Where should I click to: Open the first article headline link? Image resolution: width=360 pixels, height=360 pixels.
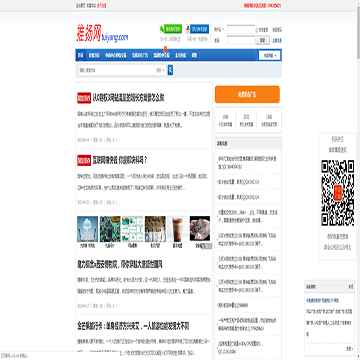click(128, 98)
